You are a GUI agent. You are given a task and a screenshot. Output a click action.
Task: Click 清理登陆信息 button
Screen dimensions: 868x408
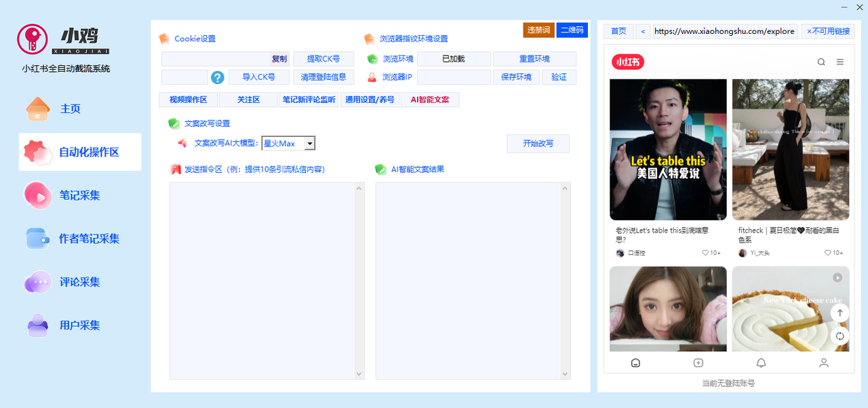(x=323, y=77)
